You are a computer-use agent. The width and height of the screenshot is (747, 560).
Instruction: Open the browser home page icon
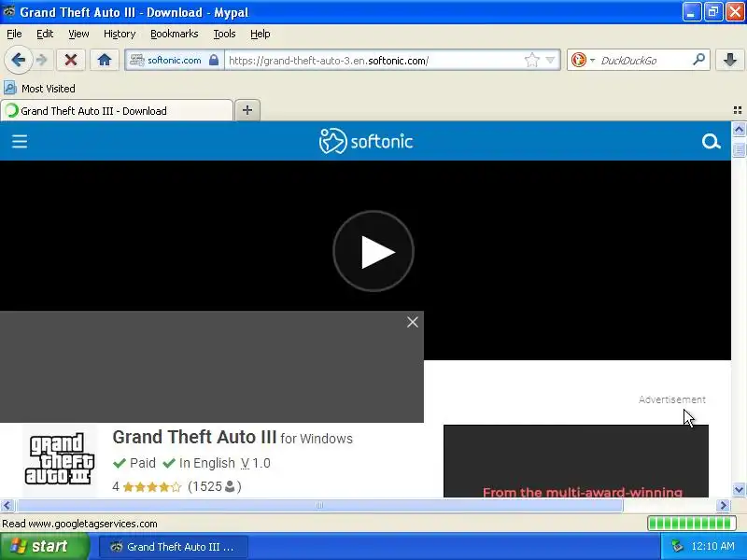[x=105, y=60]
